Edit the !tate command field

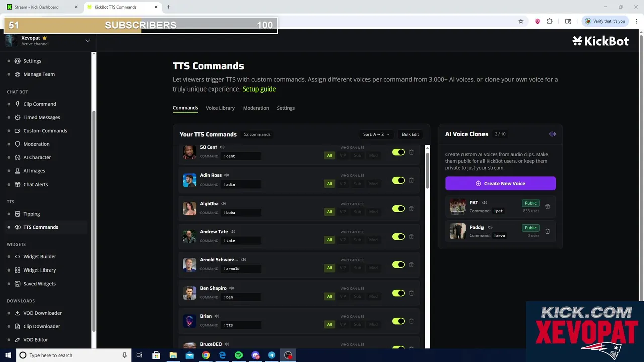242,241
